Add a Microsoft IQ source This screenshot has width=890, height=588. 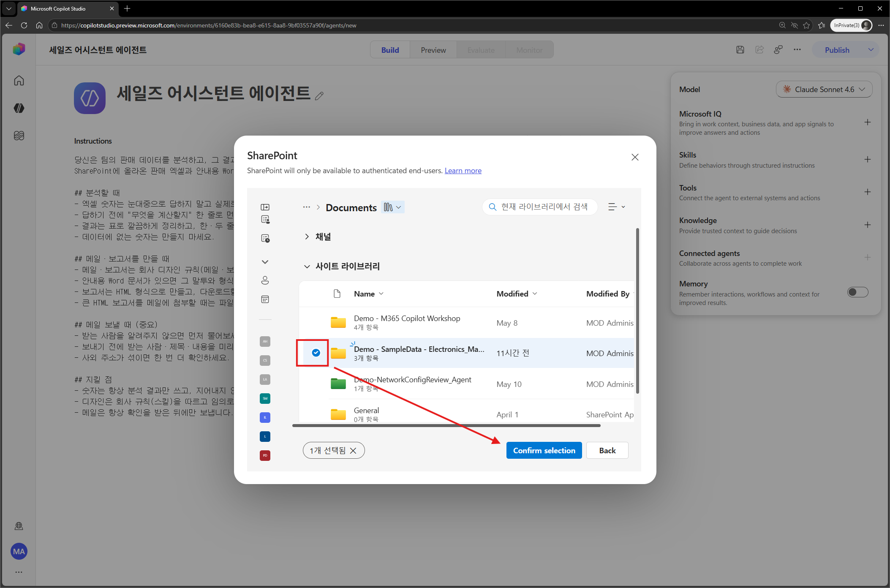(x=867, y=122)
